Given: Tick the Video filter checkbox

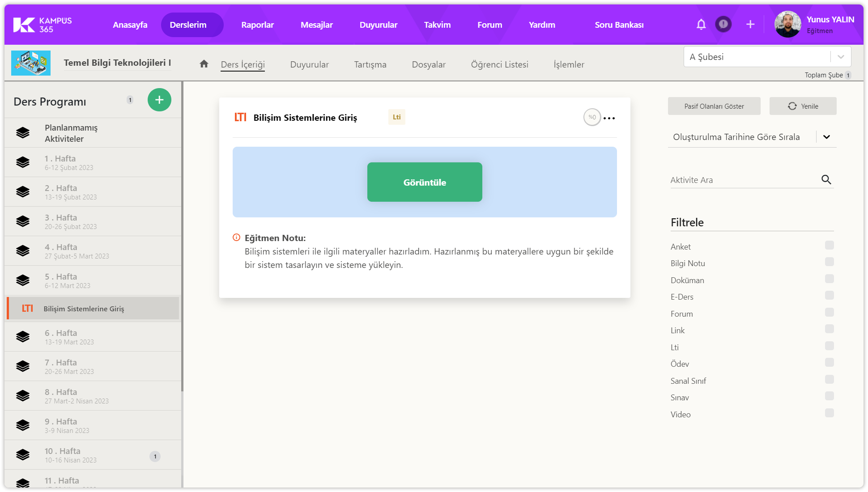Looking at the screenshot, I should coord(829,413).
